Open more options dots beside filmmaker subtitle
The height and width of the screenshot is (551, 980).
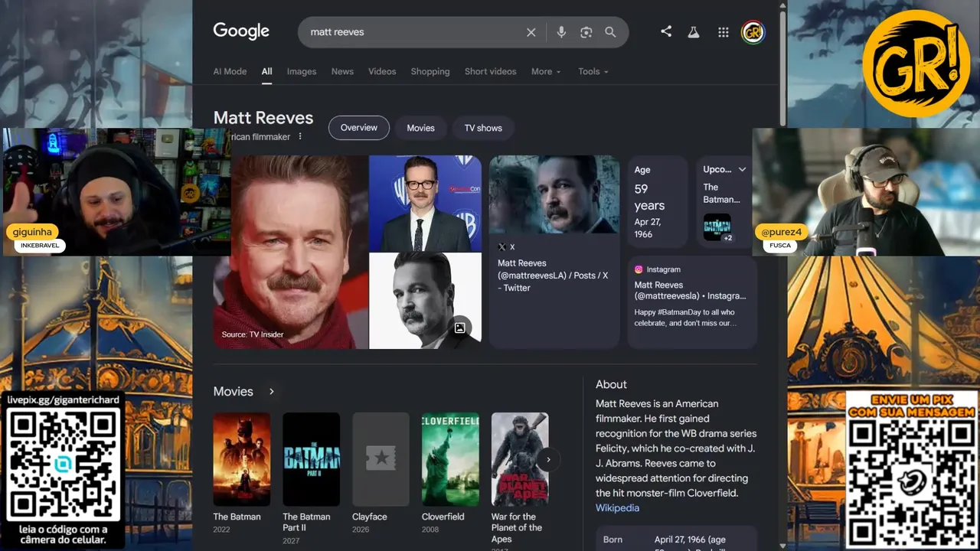(300, 137)
